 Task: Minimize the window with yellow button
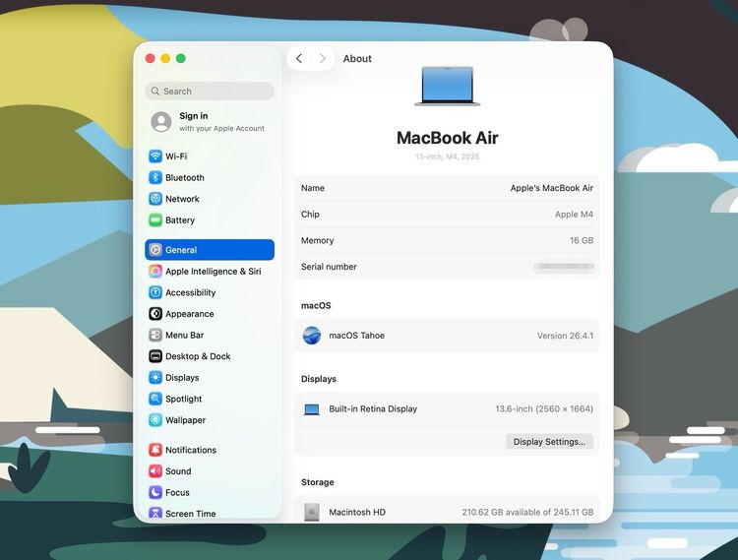pos(165,58)
